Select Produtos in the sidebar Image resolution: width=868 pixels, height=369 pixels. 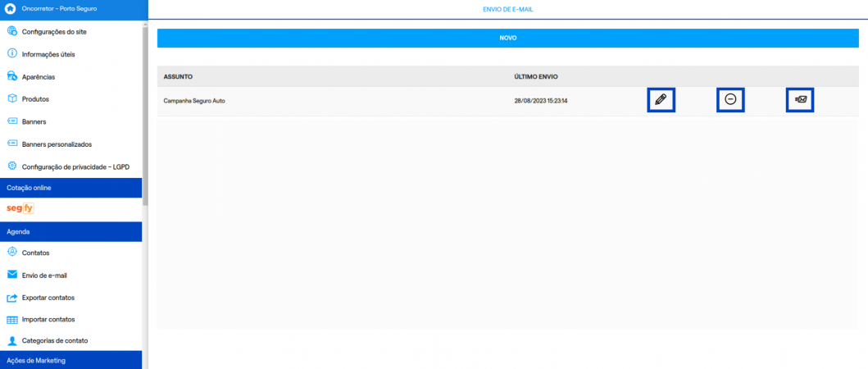tap(35, 99)
